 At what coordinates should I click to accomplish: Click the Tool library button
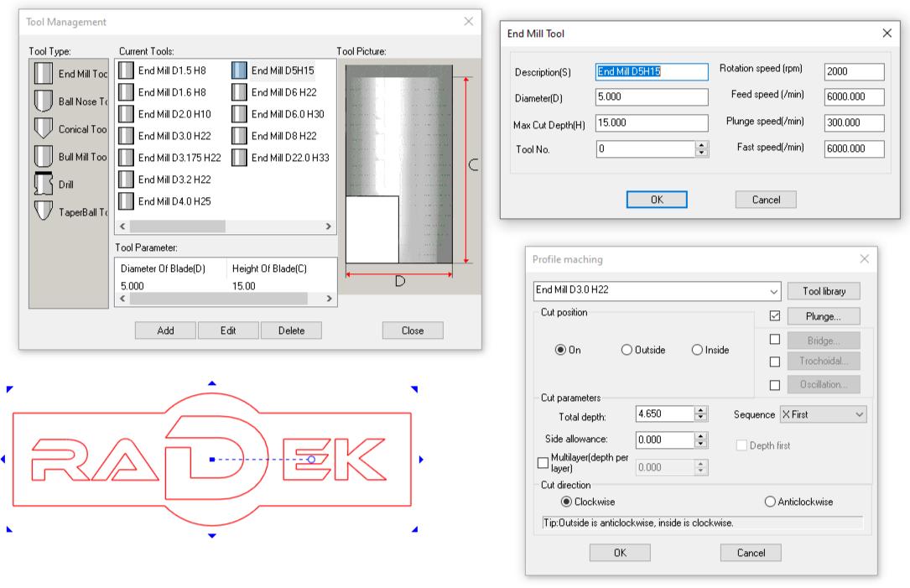point(824,291)
